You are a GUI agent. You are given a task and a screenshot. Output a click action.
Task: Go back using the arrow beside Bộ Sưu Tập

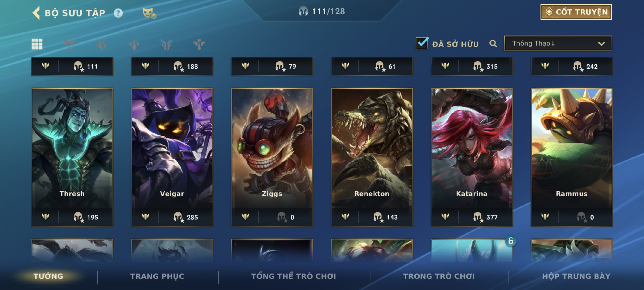[x=36, y=13]
